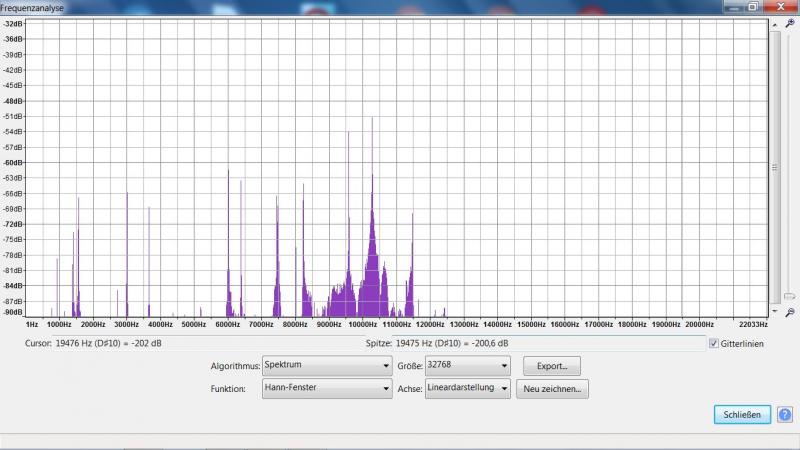The height and width of the screenshot is (450, 800).
Task: Click the zoom-out magnifier icon at bottom right
Action: click(789, 312)
